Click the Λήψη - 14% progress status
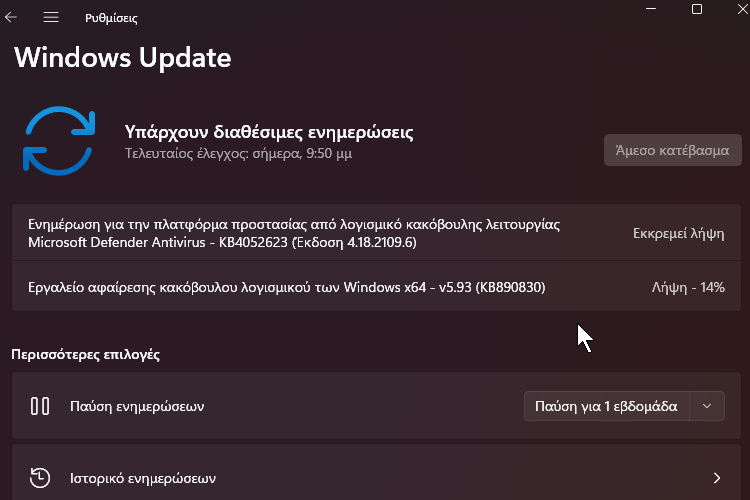The image size is (750, 500). (688, 287)
